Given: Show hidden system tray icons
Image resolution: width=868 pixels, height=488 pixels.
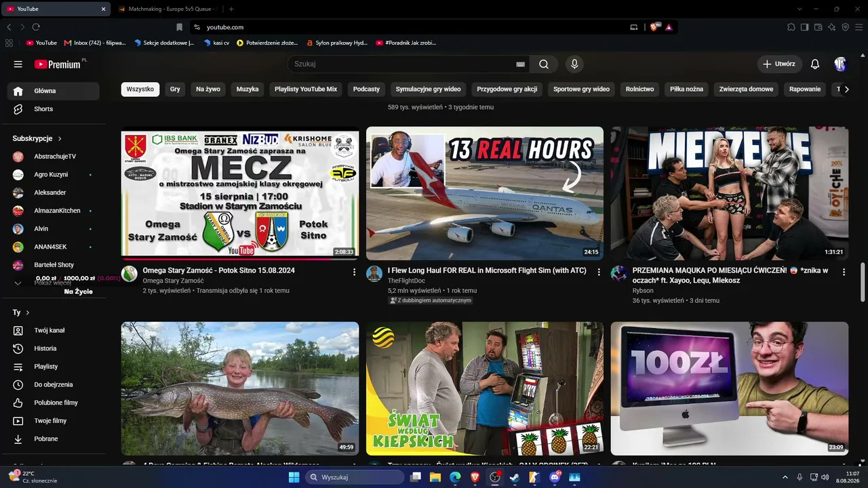Looking at the screenshot, I should 785,477.
